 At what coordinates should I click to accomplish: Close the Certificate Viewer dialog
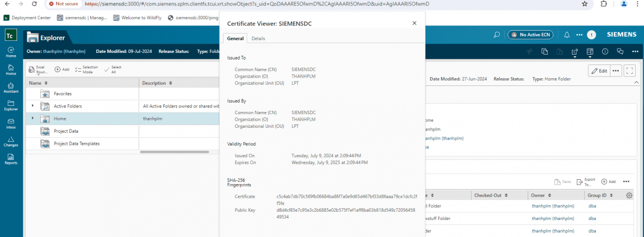pos(414,24)
